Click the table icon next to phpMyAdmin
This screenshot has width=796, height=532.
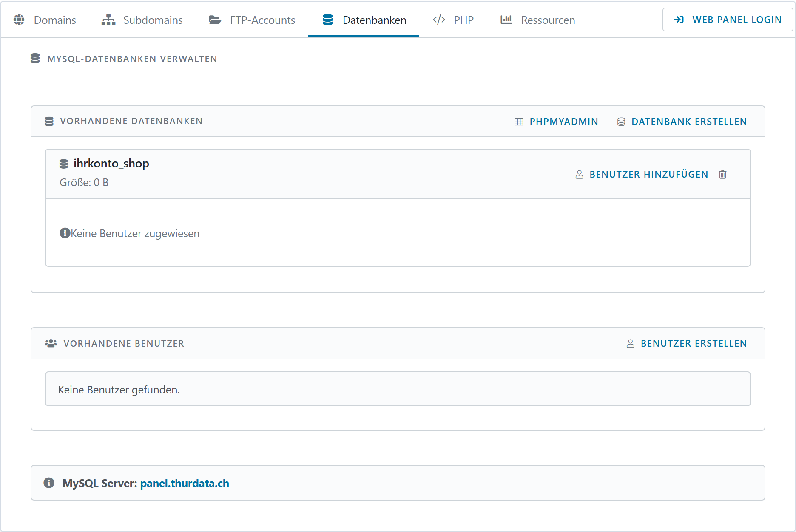coord(519,122)
